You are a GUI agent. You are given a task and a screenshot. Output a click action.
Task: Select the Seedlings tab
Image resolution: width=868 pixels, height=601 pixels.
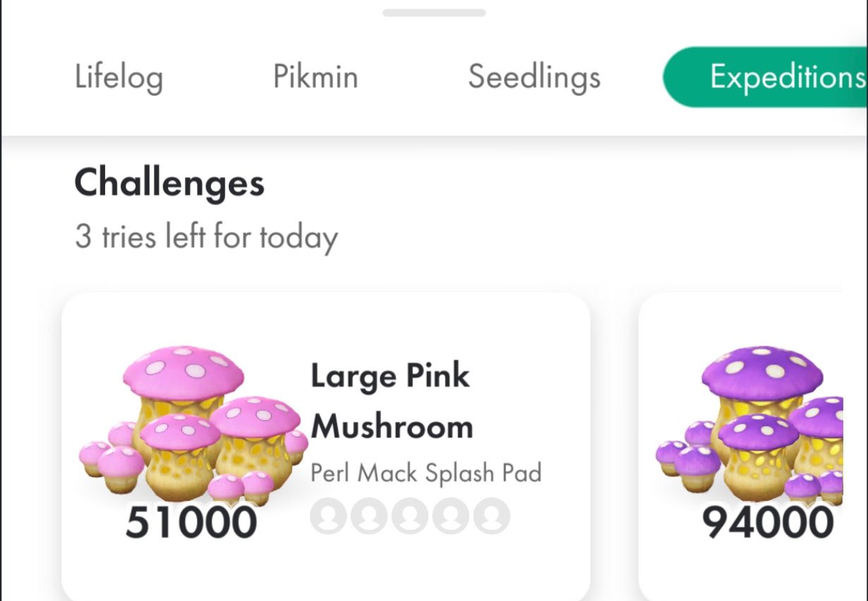pyautogui.click(x=534, y=77)
